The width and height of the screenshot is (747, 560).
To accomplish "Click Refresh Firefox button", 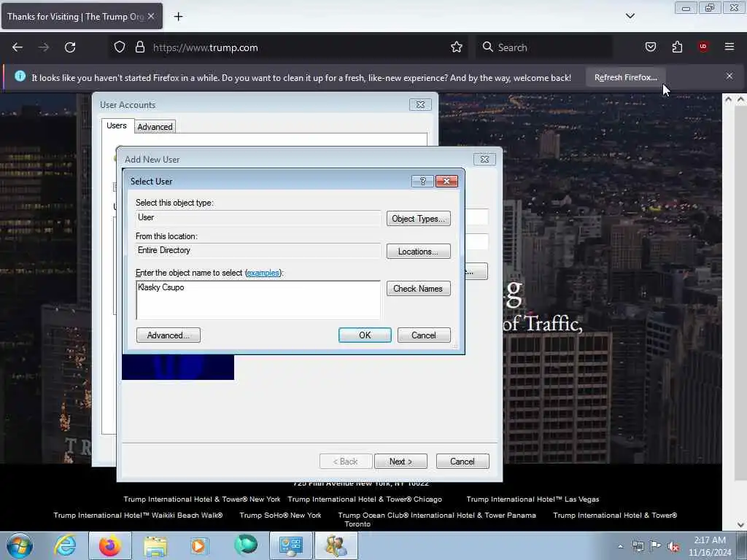I will (625, 77).
